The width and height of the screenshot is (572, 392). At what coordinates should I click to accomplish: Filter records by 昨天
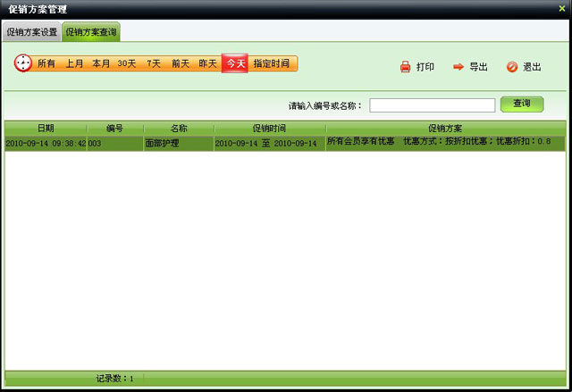(207, 64)
